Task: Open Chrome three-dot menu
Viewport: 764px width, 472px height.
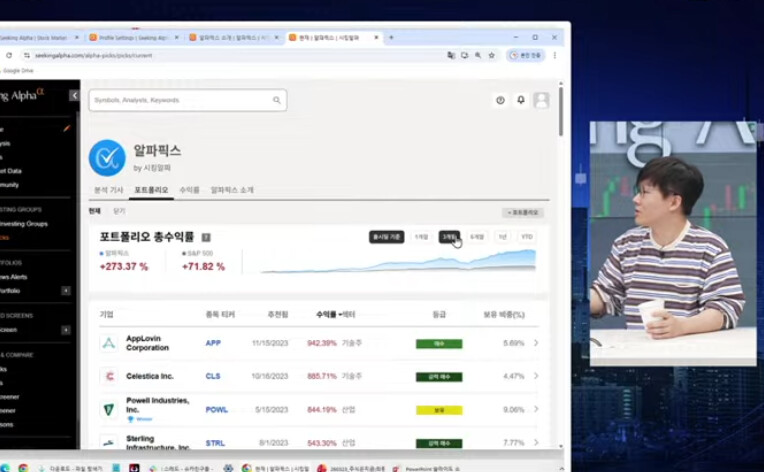Action: click(554, 56)
